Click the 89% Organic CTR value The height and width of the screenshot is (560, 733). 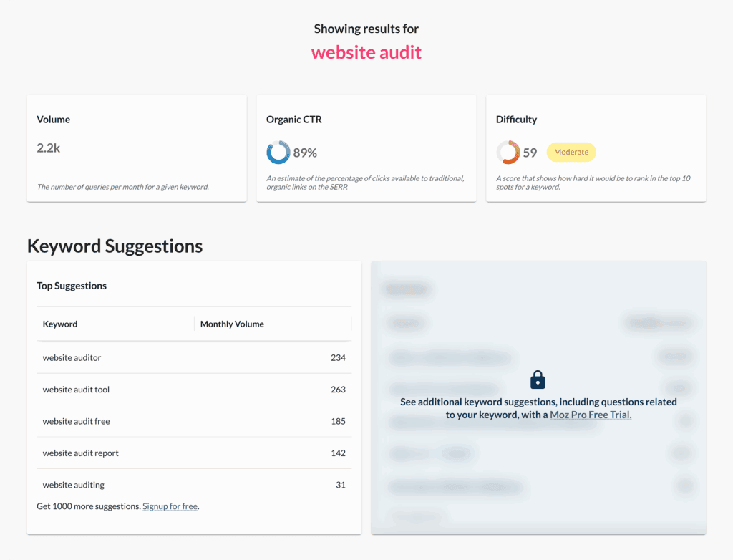[305, 153]
